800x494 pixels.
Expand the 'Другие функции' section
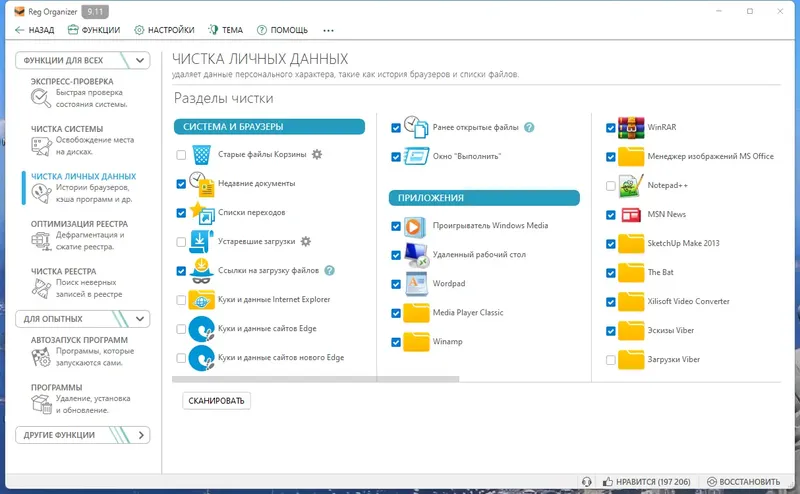pyautogui.click(x=83, y=435)
